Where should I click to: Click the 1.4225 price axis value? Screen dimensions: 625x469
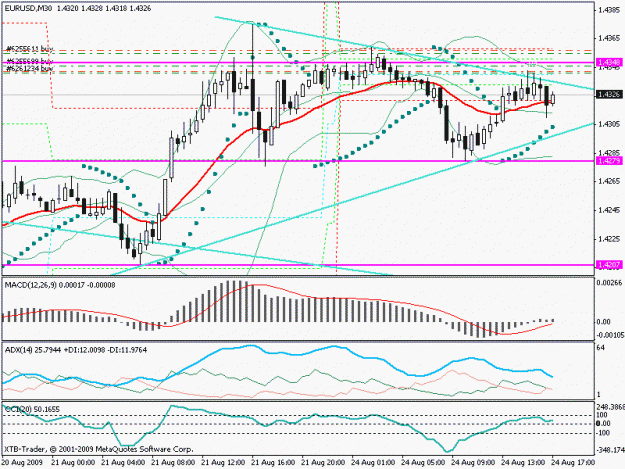pos(609,239)
